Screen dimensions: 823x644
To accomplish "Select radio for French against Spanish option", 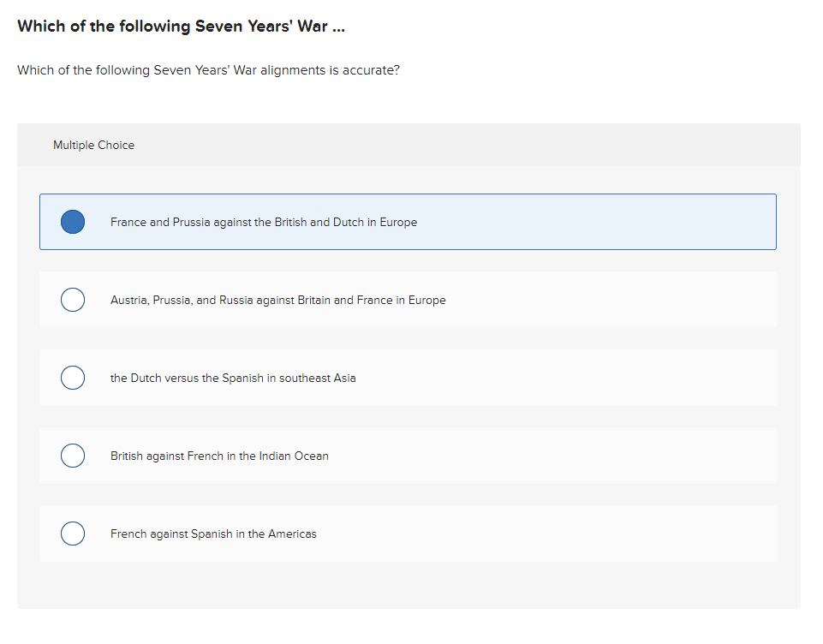I will [x=73, y=534].
